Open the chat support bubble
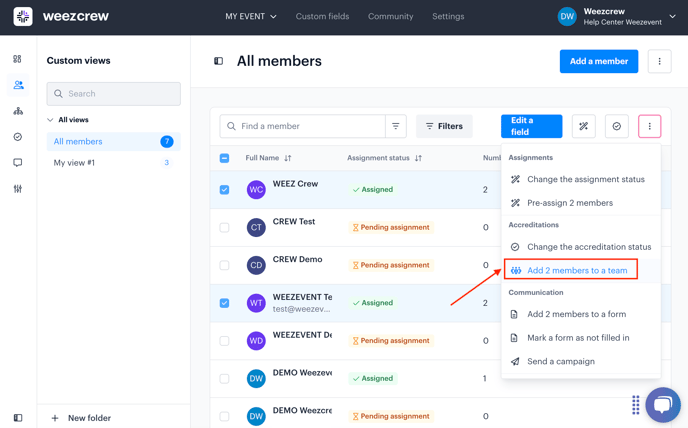688x428 pixels. click(663, 405)
